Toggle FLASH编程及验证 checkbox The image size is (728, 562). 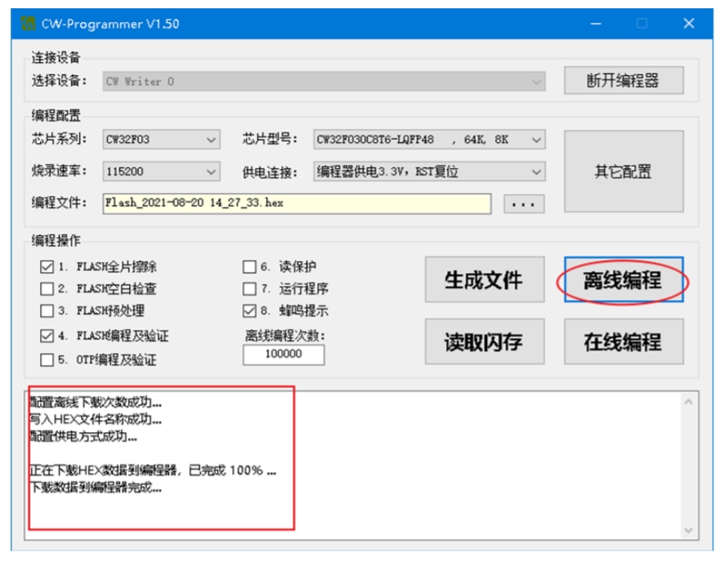click(x=47, y=336)
